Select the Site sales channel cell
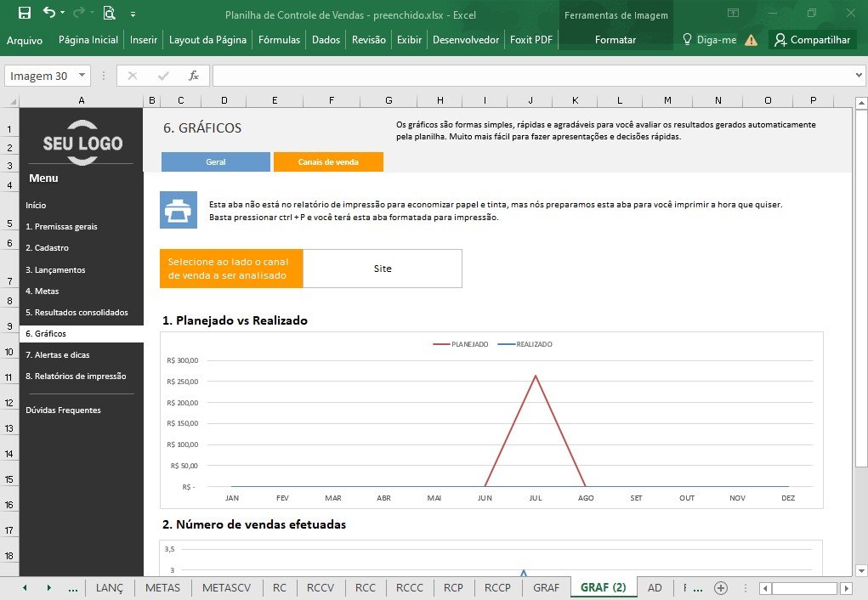 coord(383,269)
